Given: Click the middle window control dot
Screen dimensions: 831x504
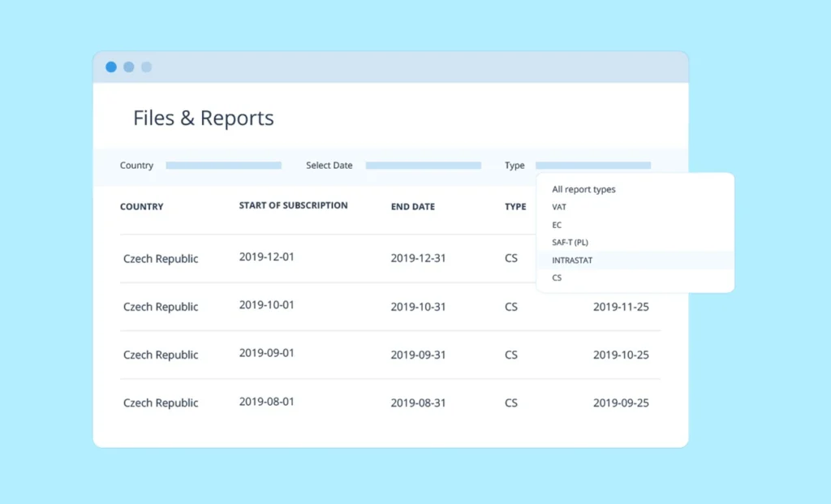Looking at the screenshot, I should click(x=129, y=67).
